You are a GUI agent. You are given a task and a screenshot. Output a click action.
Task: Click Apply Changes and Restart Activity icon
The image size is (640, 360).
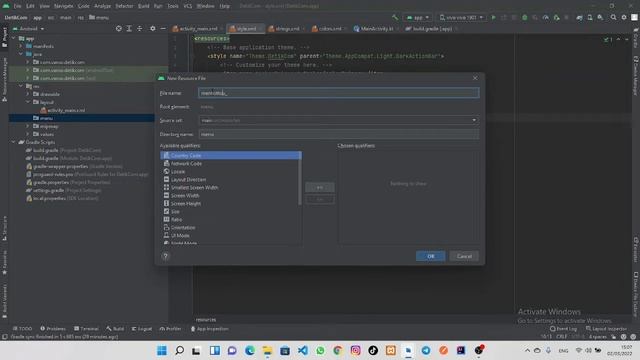click(504, 18)
